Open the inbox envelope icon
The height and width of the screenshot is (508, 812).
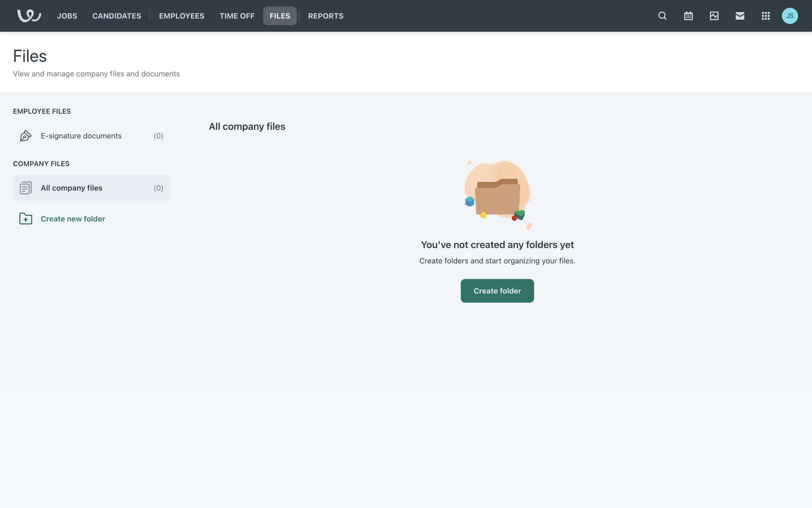[x=740, y=16]
